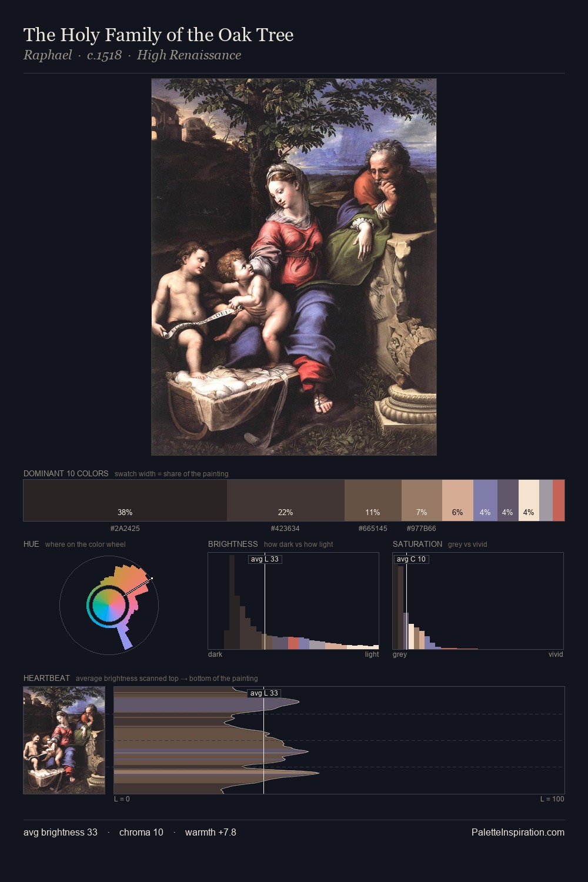Viewport: 588px width, 882px height.
Task: Click the 'grey' axis label
Action: [x=400, y=654]
